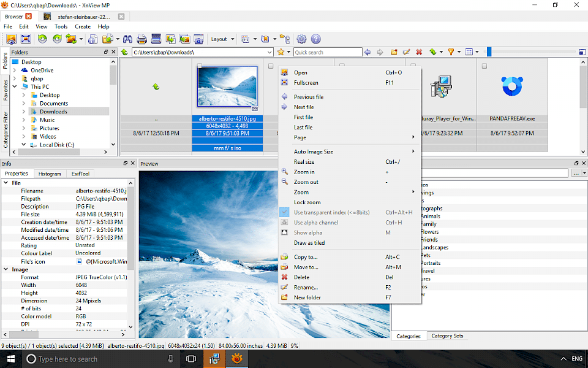Toggle the folder tree view icon
Viewport: 588px width, 368px height.
click(285, 39)
